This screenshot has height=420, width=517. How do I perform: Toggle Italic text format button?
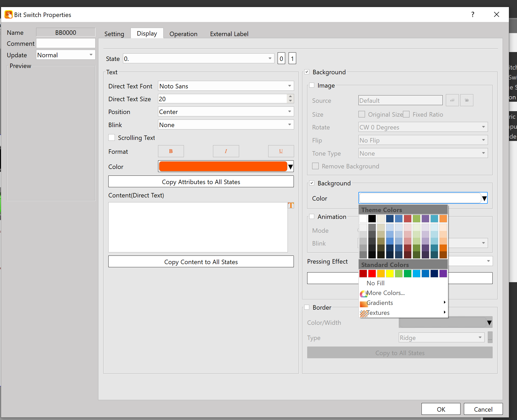pyautogui.click(x=226, y=151)
